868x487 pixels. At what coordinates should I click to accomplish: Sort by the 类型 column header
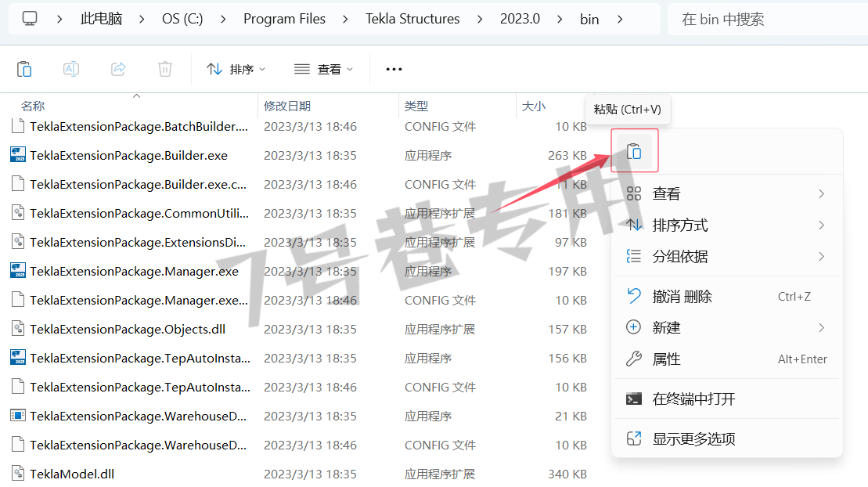[x=416, y=106]
